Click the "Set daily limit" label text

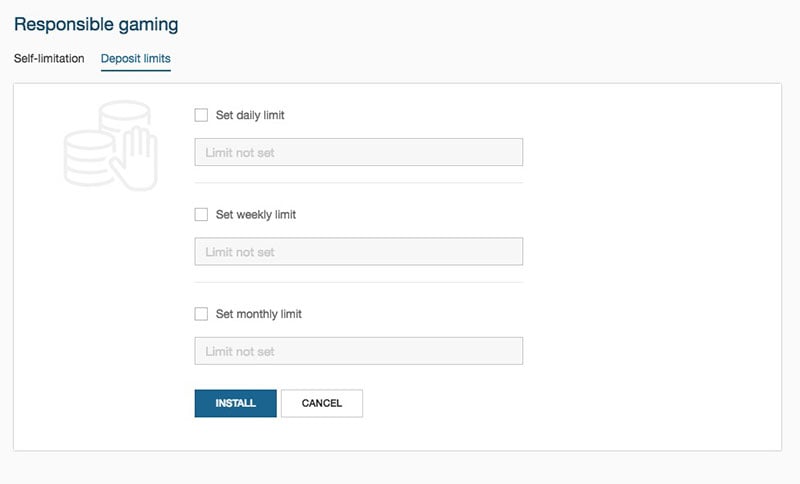250,115
